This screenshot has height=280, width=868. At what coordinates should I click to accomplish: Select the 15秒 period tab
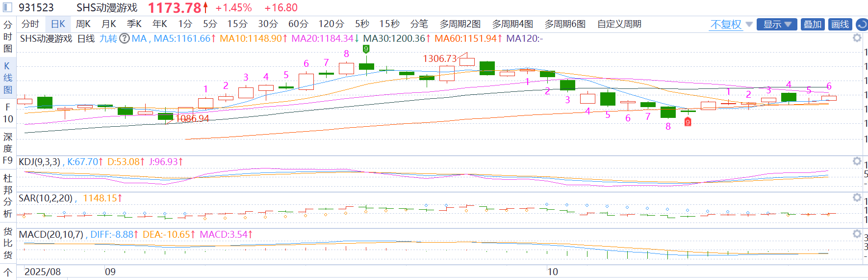click(389, 24)
